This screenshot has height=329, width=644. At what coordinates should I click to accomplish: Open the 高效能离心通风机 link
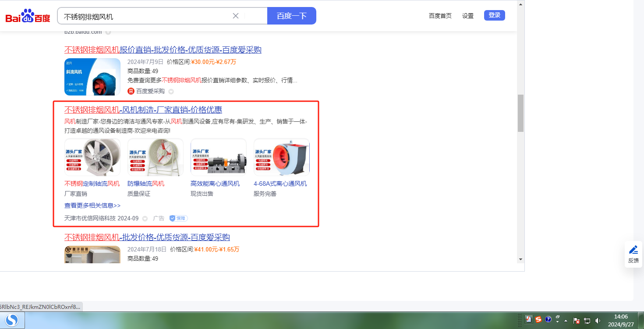tap(215, 184)
